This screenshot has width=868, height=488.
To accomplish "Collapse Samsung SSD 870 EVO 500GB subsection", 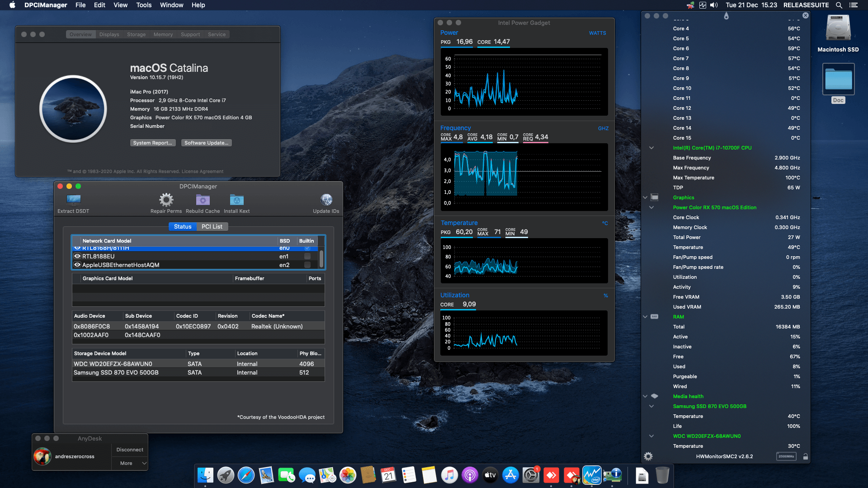I will [651, 406].
